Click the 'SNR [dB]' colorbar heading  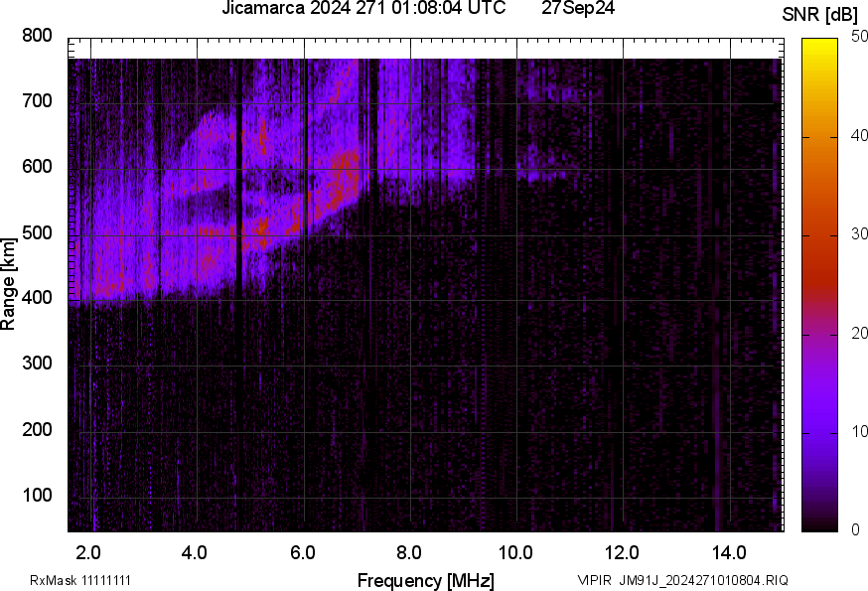point(820,14)
